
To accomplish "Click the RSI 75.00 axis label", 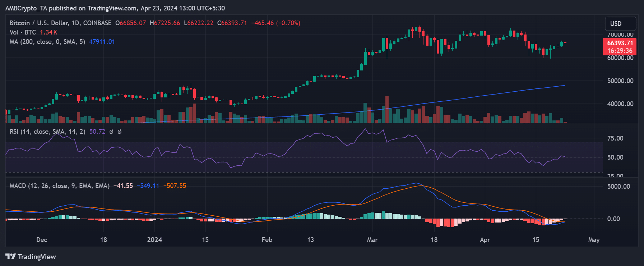I will coord(615,138).
